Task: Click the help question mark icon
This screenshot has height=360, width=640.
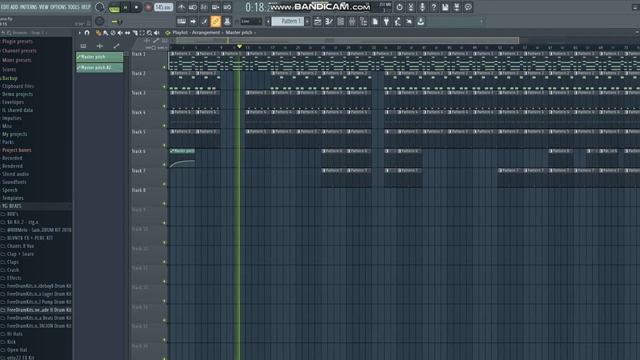Action: (x=433, y=7)
